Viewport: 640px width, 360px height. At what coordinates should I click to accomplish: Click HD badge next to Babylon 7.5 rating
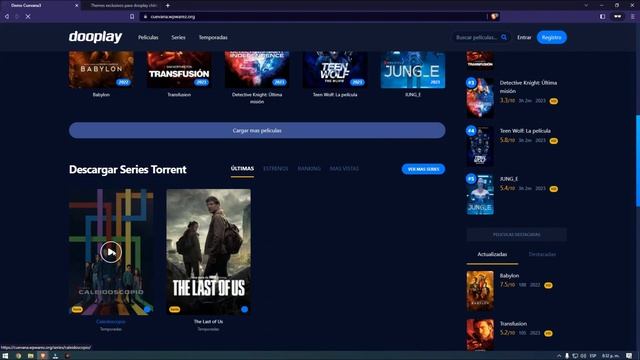[x=548, y=285]
